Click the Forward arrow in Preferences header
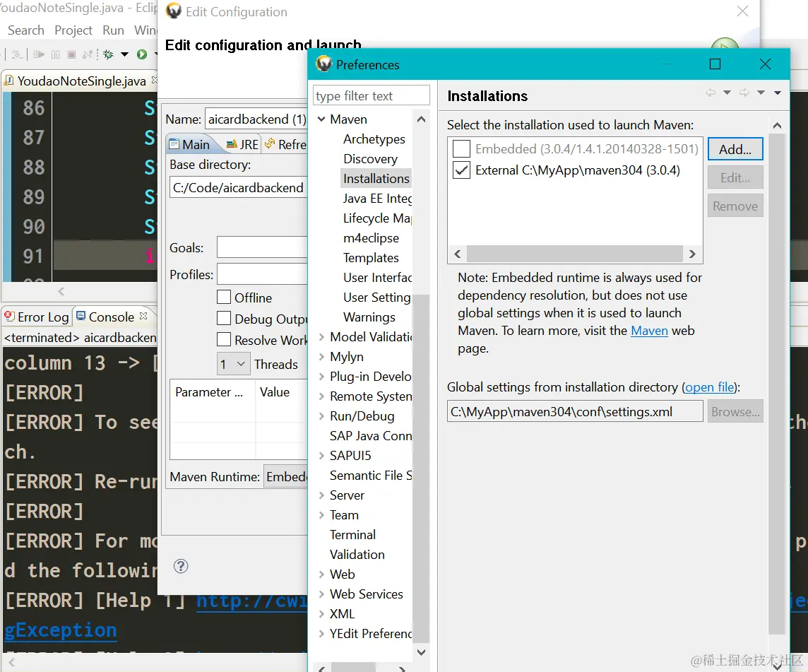Image resolution: width=808 pixels, height=672 pixels. (x=744, y=93)
